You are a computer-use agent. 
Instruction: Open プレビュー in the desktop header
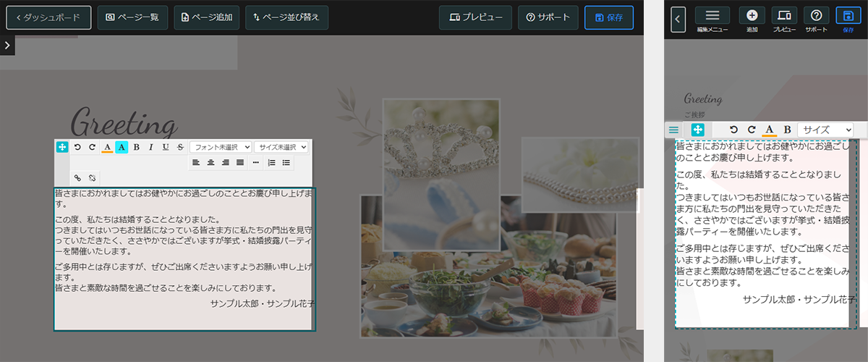pyautogui.click(x=475, y=17)
